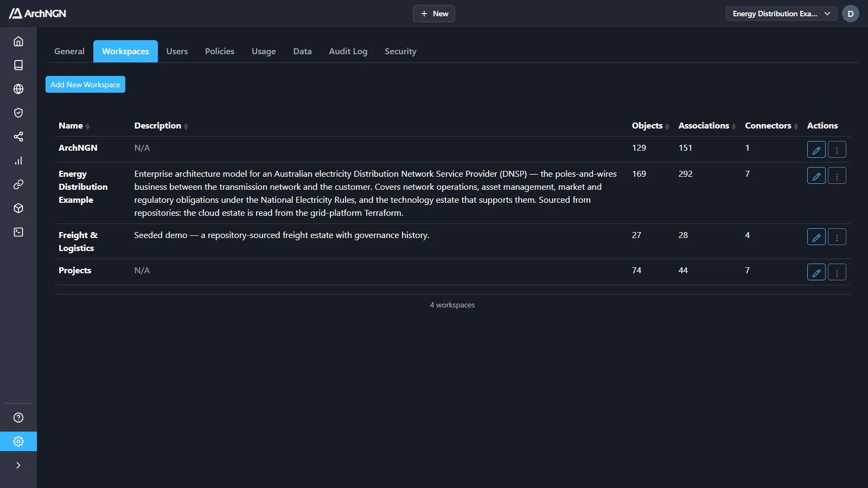Click the user avatar D
The height and width of the screenshot is (488, 868).
click(x=851, y=14)
